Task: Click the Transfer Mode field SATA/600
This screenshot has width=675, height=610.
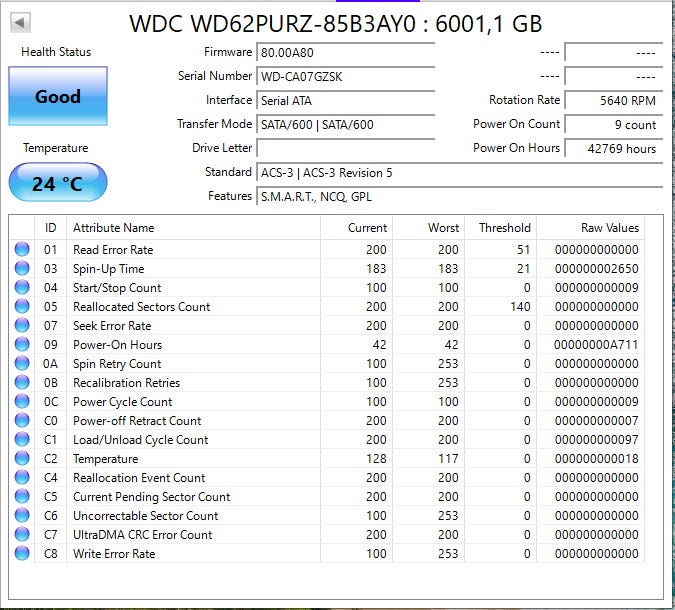Action: point(346,125)
